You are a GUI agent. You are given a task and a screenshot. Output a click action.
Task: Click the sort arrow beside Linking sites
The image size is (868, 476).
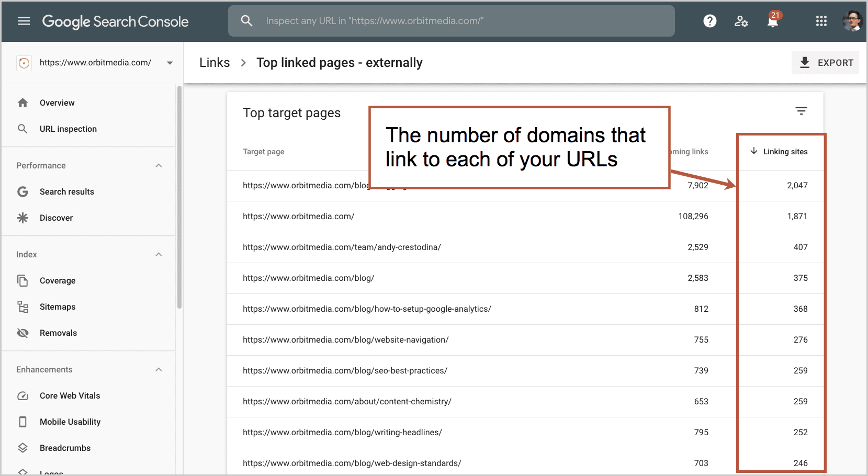point(754,151)
